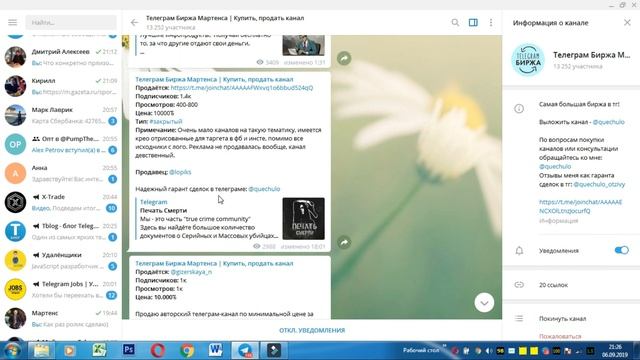640x360 pixels.
Task: Open File Explorer from the taskbar
Action: pyautogui.click(x=41, y=351)
